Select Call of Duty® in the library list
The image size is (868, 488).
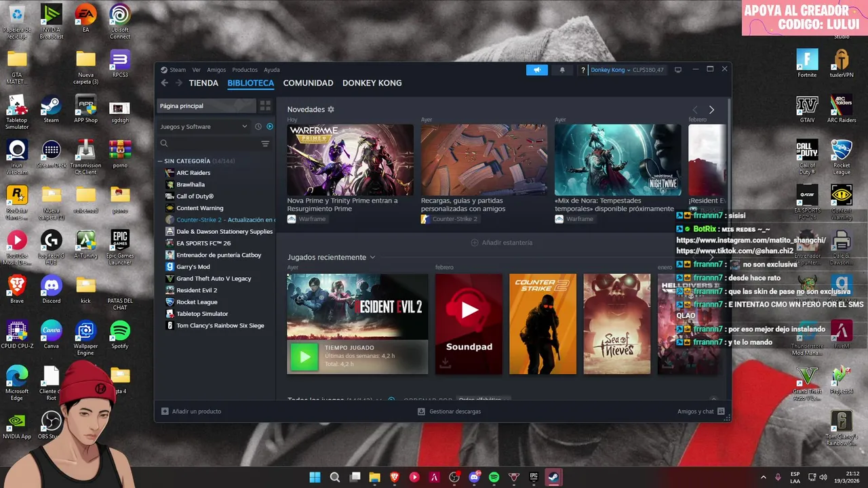[195, 196]
